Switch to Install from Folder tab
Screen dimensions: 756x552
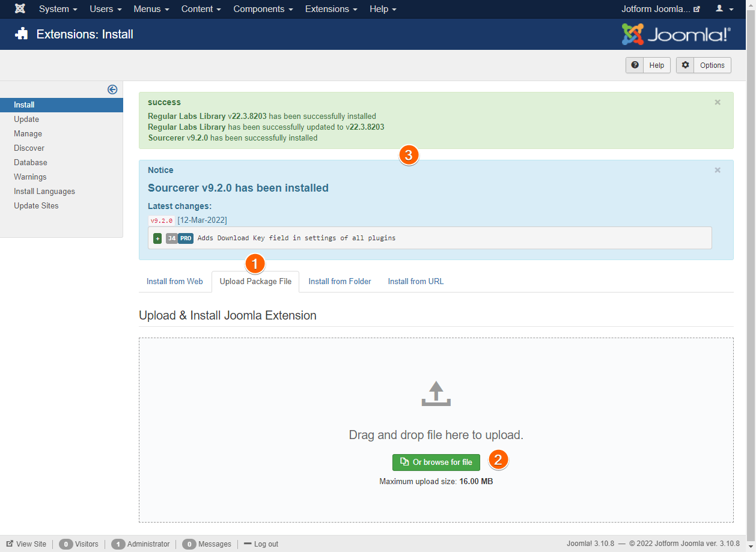[340, 281]
